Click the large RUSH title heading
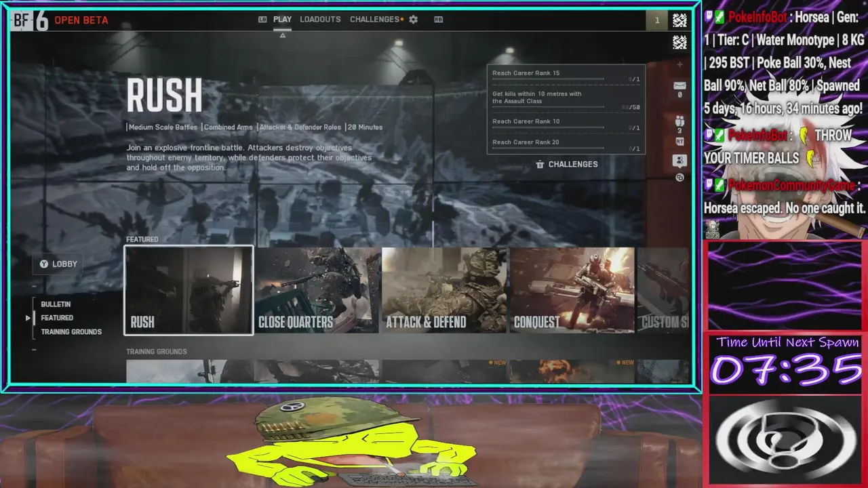 [164, 96]
